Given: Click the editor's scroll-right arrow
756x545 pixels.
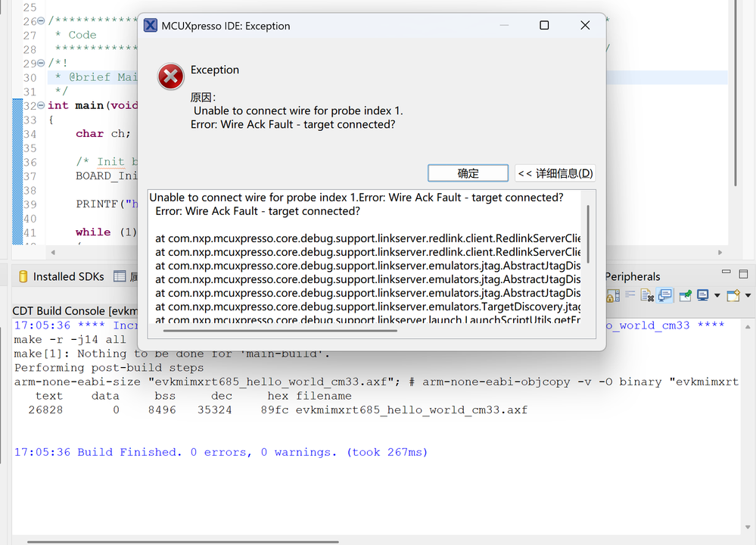Looking at the screenshot, I should [x=720, y=252].
